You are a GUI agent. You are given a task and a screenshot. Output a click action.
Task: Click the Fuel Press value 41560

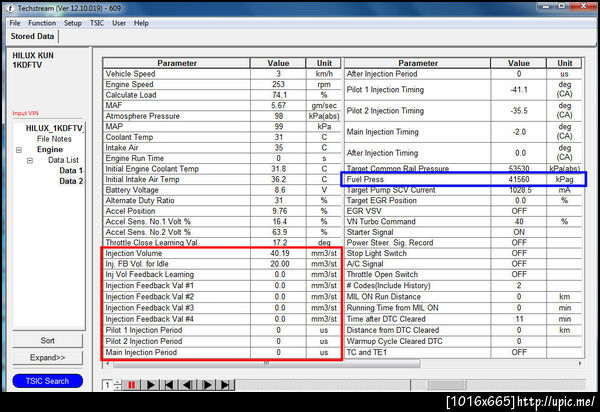519,179
